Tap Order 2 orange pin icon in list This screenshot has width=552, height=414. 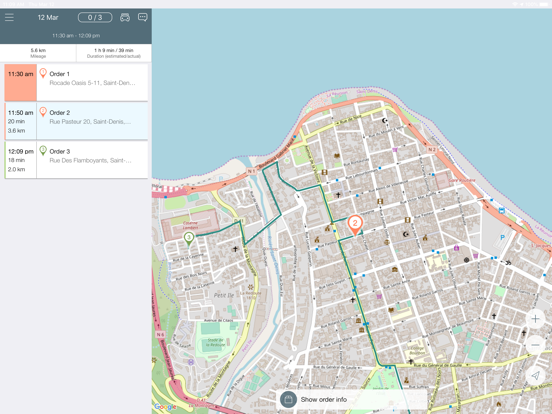(x=43, y=112)
